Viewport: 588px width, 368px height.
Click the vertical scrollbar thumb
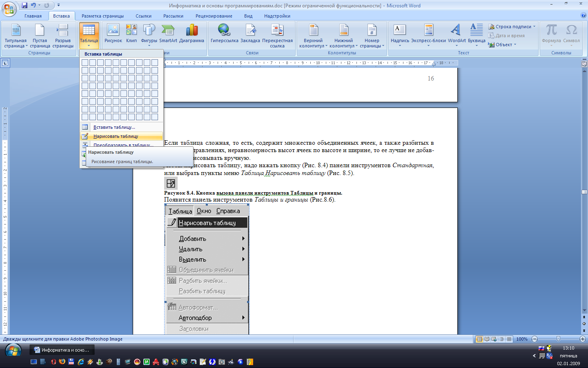click(x=584, y=192)
